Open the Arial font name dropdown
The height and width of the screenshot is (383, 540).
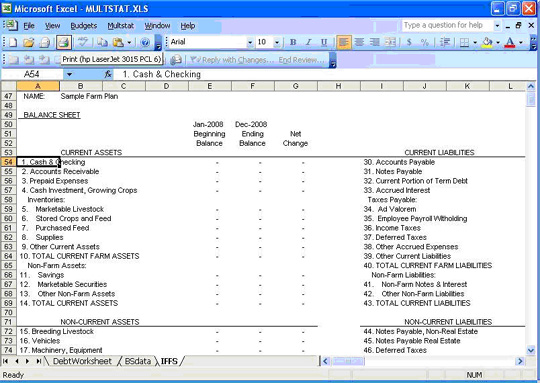[250, 42]
